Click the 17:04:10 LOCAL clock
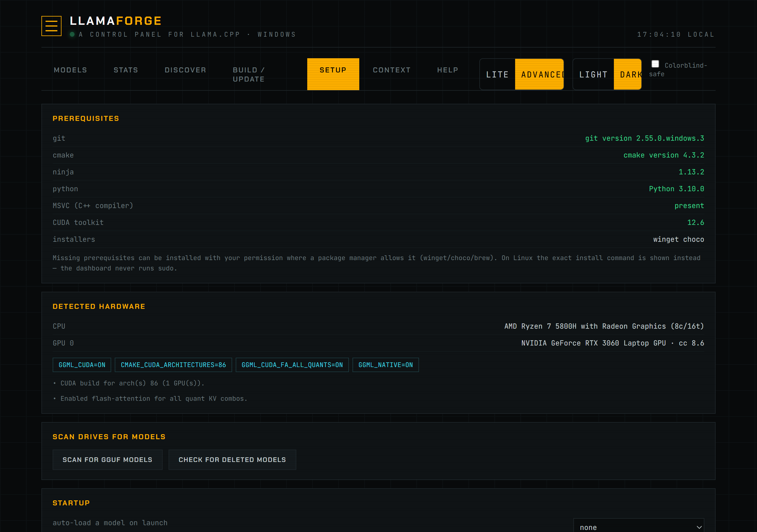 676,34
